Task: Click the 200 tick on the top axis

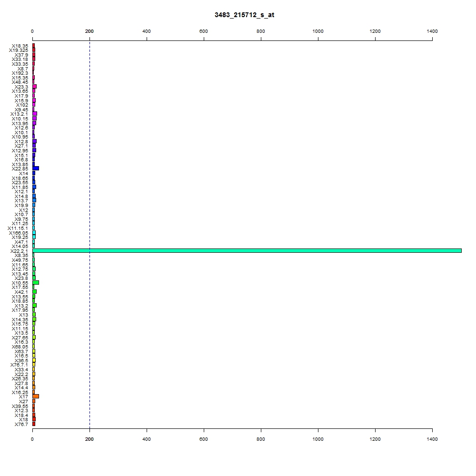Action: (89, 31)
